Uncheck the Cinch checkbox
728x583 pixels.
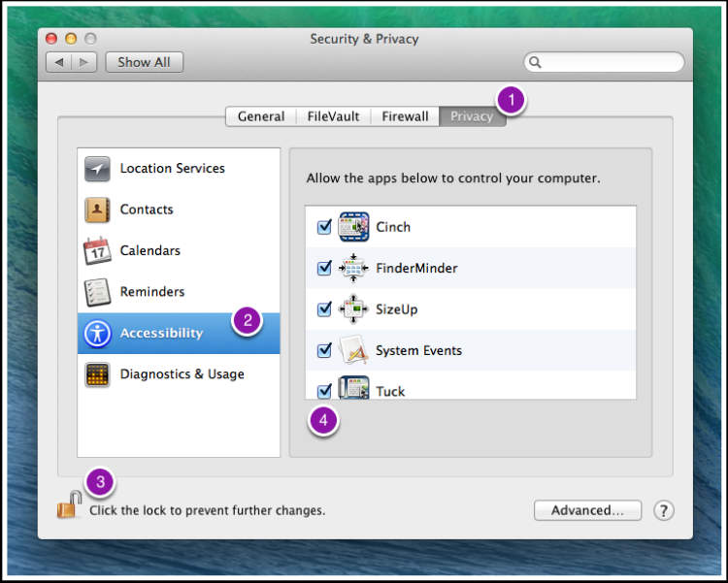[324, 227]
